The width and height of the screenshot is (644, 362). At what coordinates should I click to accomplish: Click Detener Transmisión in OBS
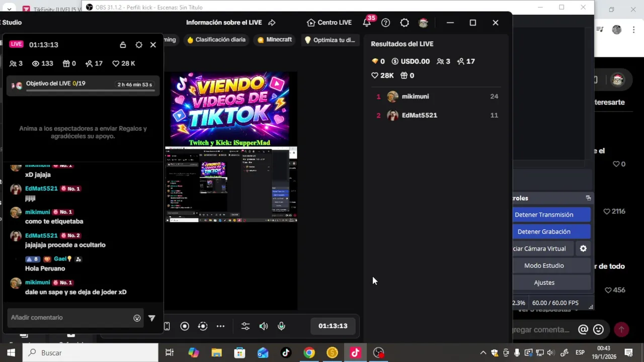click(x=551, y=215)
